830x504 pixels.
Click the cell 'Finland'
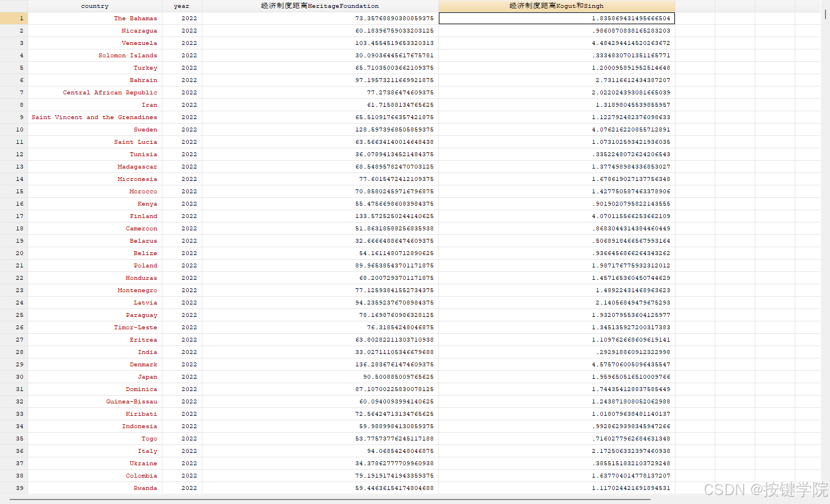tap(95, 216)
